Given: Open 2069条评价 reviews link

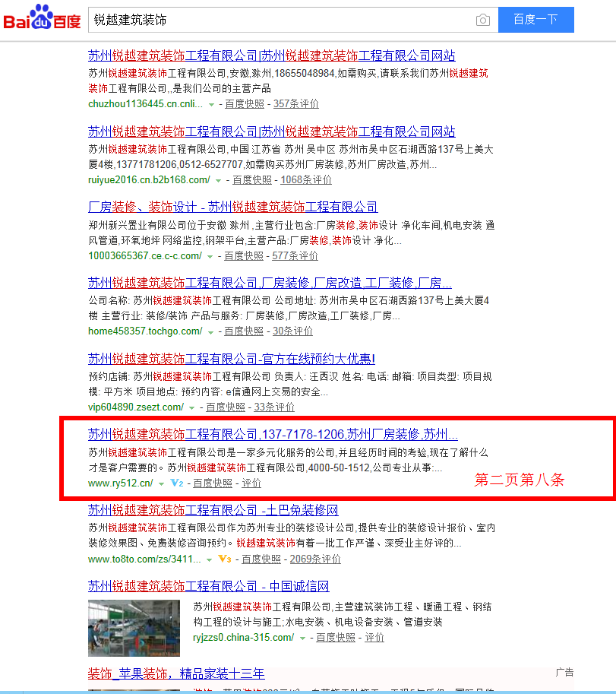Looking at the screenshot, I should pos(315,559).
